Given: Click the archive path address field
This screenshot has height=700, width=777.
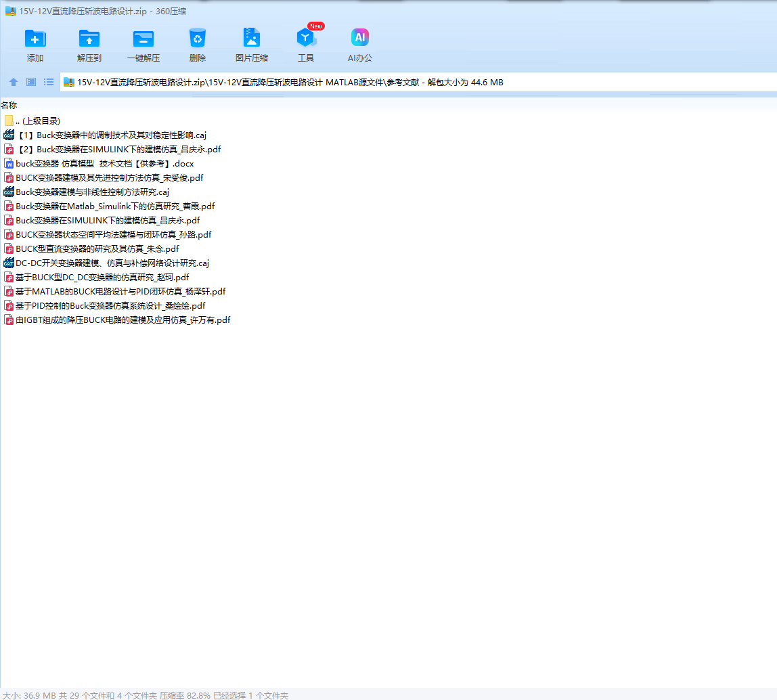Looking at the screenshot, I should [x=418, y=83].
